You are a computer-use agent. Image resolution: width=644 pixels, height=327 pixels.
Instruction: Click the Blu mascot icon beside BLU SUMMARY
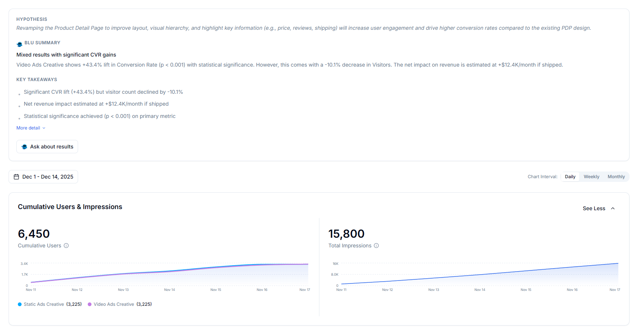tap(19, 44)
